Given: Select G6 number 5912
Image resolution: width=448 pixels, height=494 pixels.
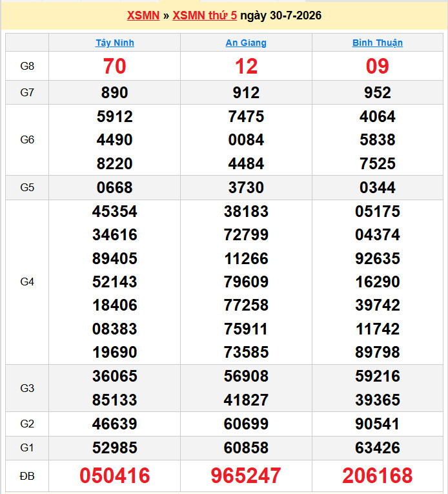Looking at the screenshot, I should [x=115, y=117].
